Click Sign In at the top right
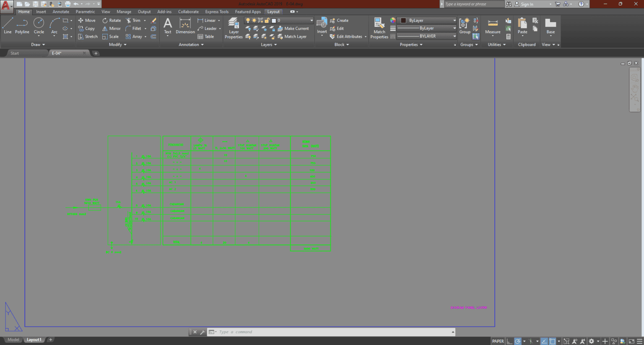 point(527,4)
